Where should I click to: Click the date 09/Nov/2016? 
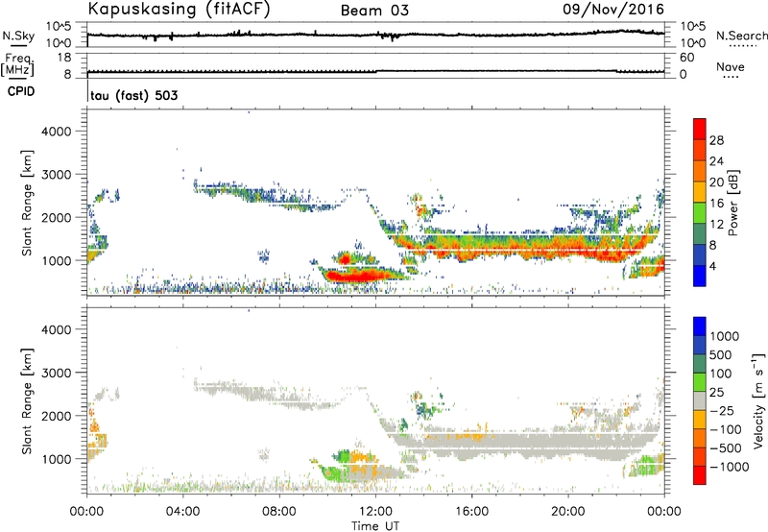[x=613, y=10]
